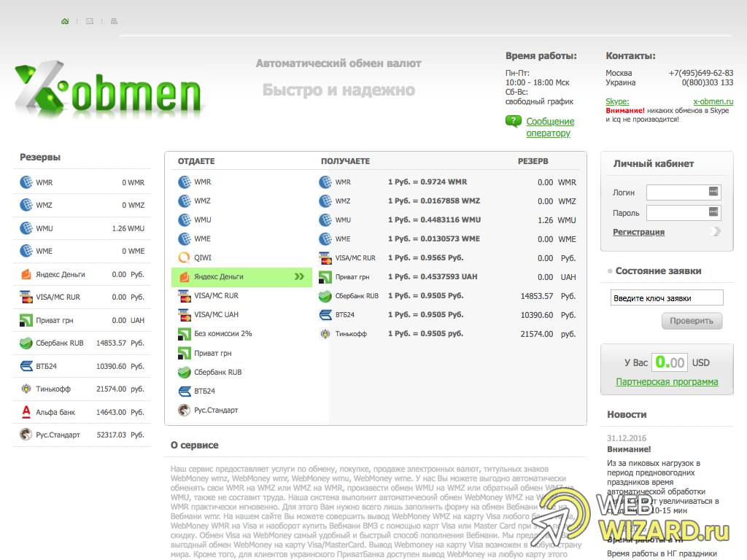Viewport: 747px width, 560px height.
Task: Click the green home icon at top
Action: (x=64, y=21)
